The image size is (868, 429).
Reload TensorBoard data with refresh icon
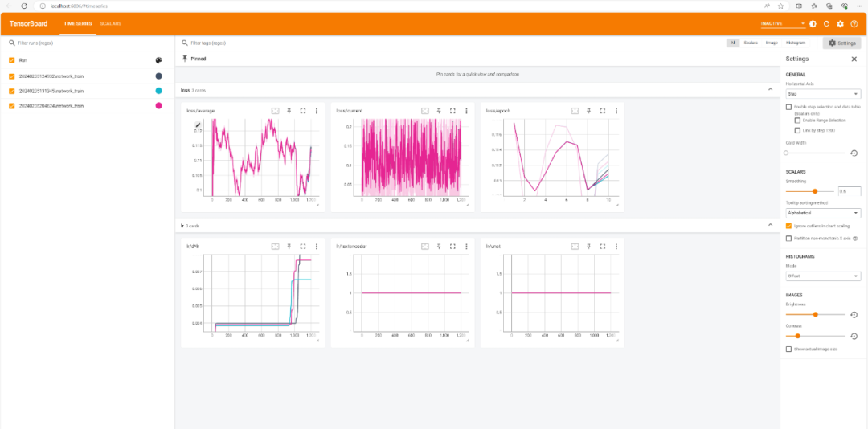(x=826, y=24)
